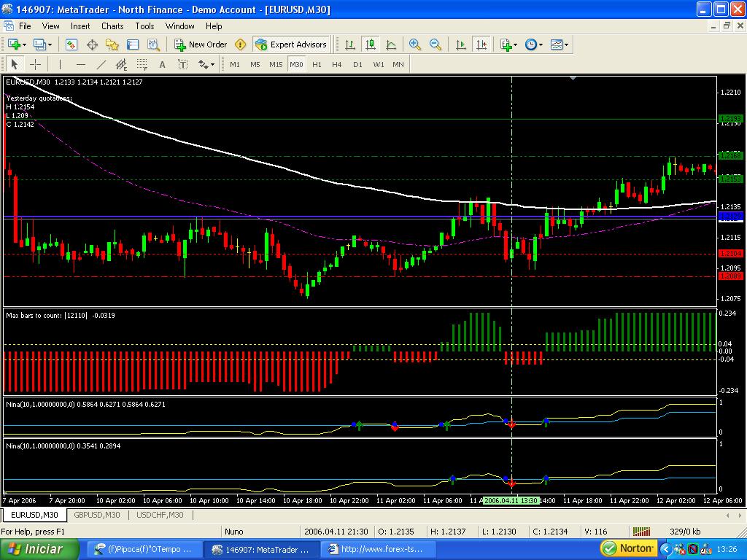
Task: Open the Periodicity clock dropdown
Action: click(533, 44)
